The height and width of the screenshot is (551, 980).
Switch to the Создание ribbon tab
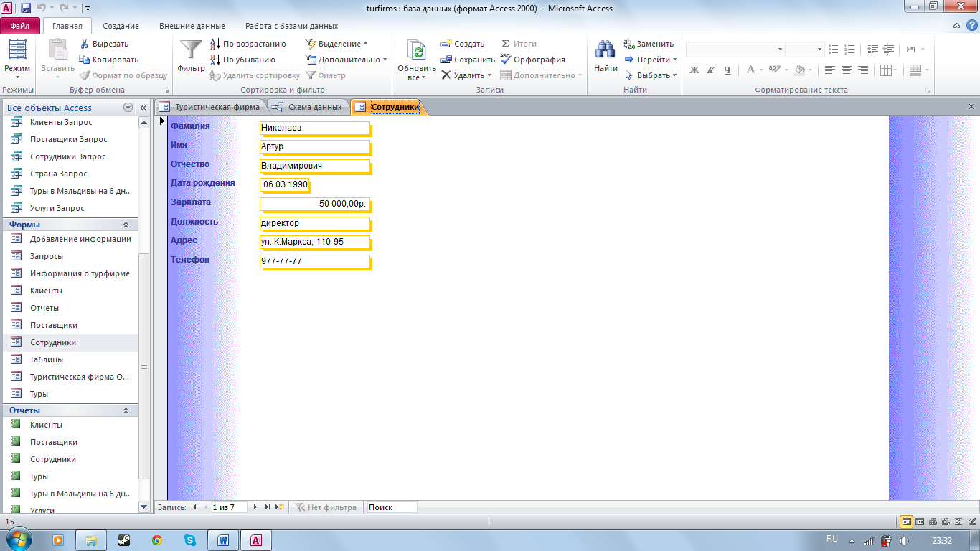pyautogui.click(x=121, y=26)
